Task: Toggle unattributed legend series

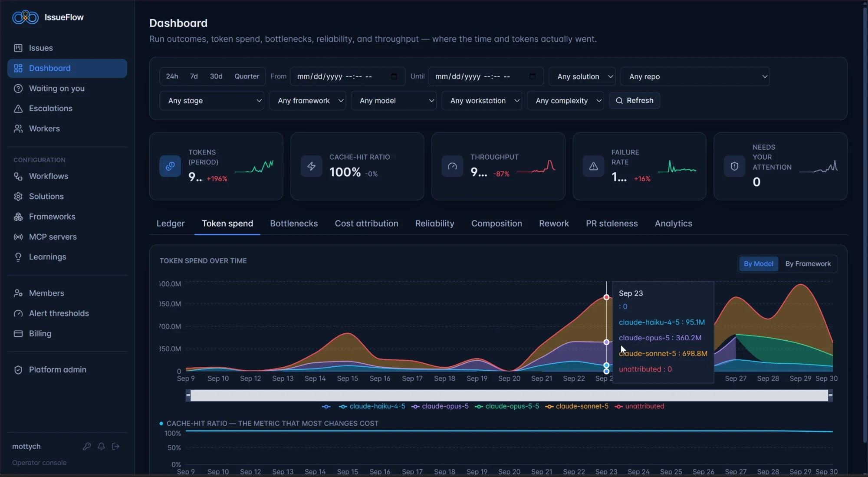Action: (639, 407)
